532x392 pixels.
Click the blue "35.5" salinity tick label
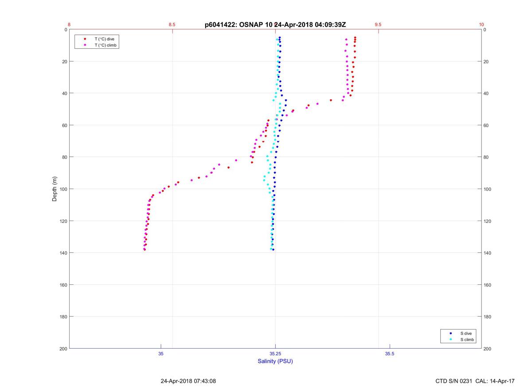390,353
